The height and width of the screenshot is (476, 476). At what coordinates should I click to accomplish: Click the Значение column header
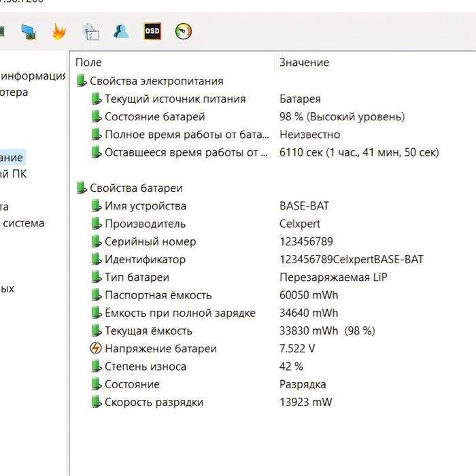(304, 63)
